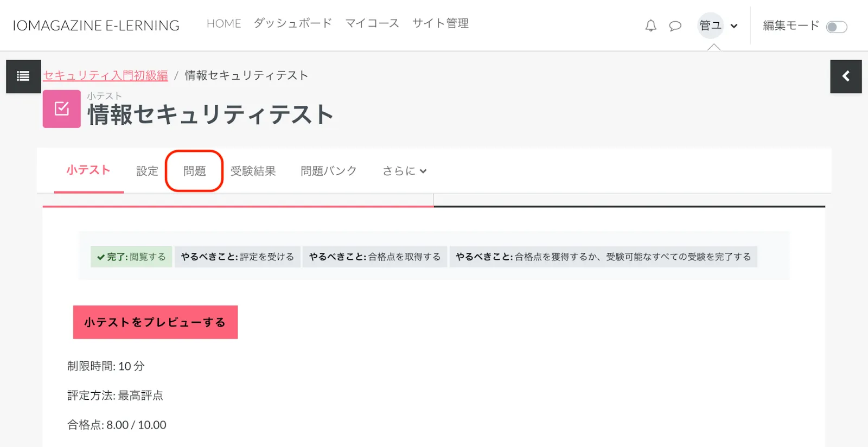Click 小テストをプレビューする button
This screenshot has width=868, height=447.
pos(155,322)
